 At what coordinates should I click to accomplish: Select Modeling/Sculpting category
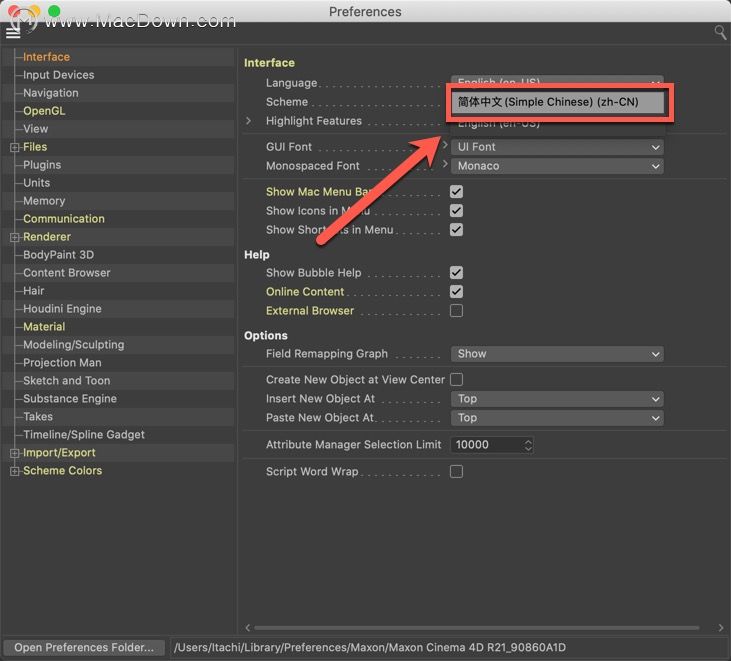click(74, 345)
